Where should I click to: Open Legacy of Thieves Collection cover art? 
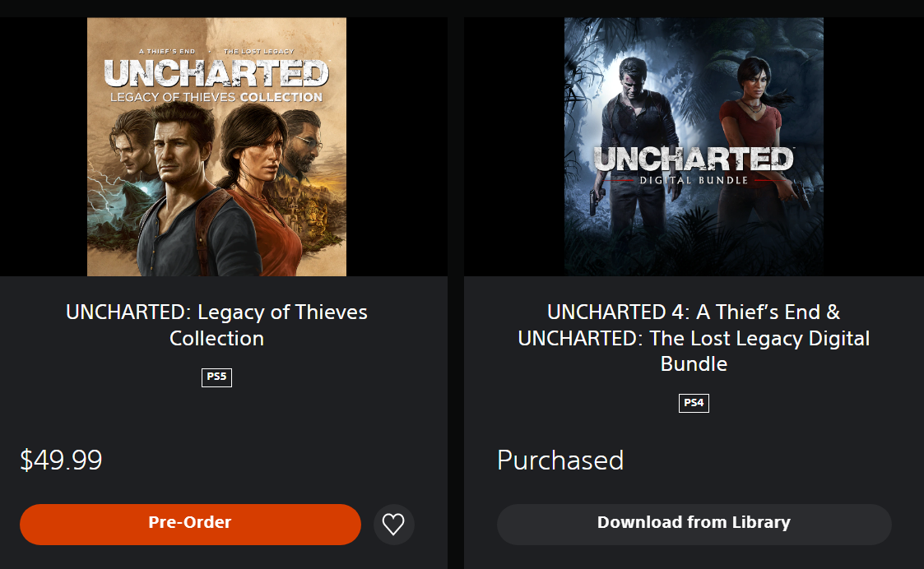[216, 146]
